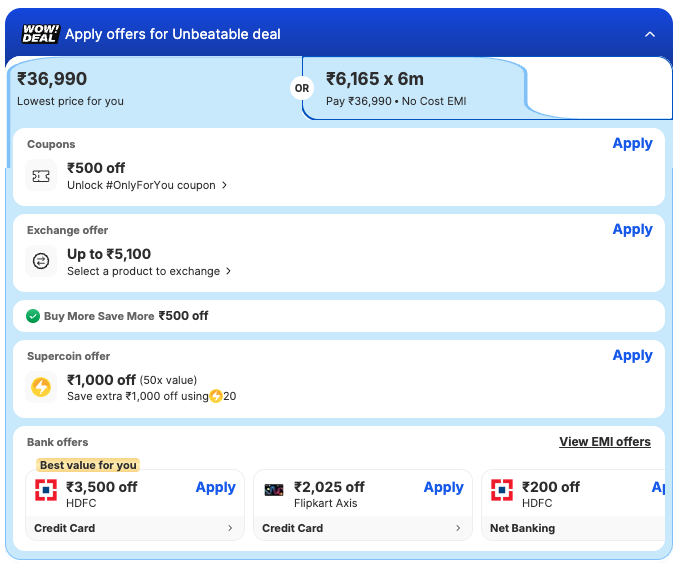Click the yellow Supercoin lightning icon
The image size is (678, 566).
pyautogui.click(x=41, y=387)
